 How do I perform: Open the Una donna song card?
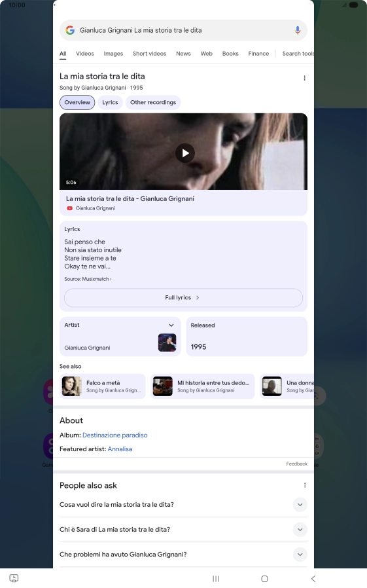(x=287, y=386)
